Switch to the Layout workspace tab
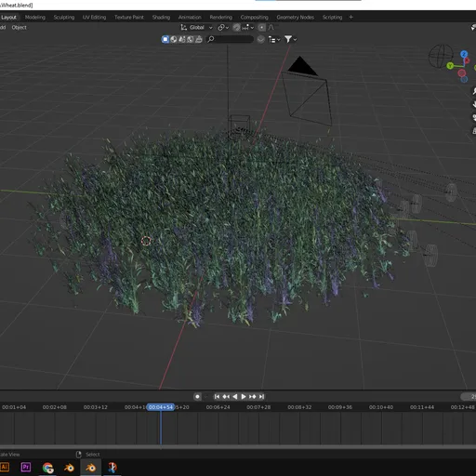This screenshot has width=476, height=476. click(8, 18)
